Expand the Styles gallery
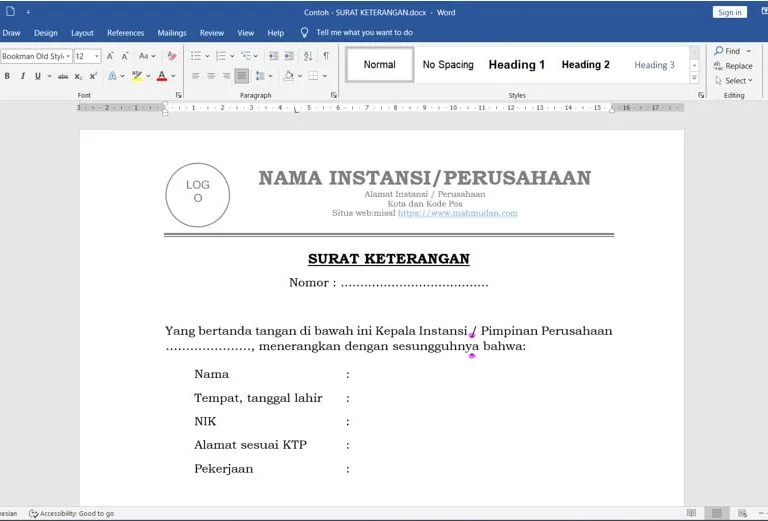This screenshot has width=768, height=521. pyautogui.click(x=695, y=77)
